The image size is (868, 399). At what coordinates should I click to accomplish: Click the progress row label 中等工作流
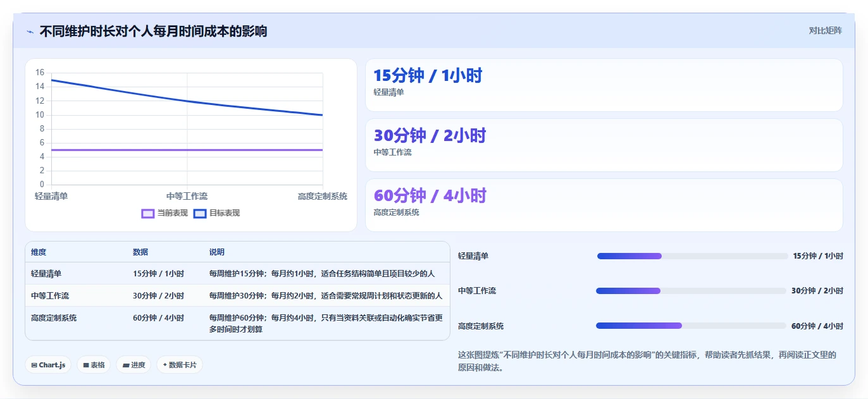coord(477,291)
